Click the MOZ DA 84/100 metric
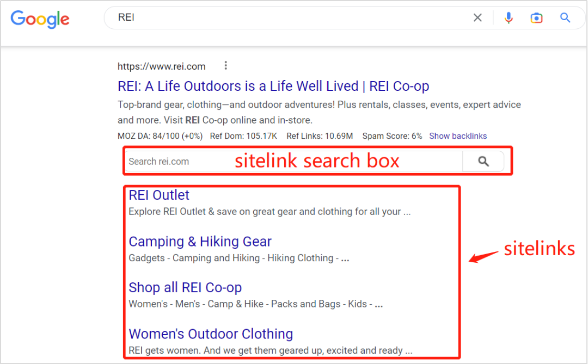Screen dimensions: 588x364 tap(161, 136)
